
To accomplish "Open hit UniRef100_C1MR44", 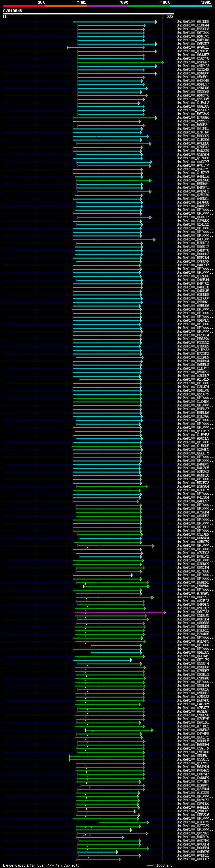I will click(193, 25).
